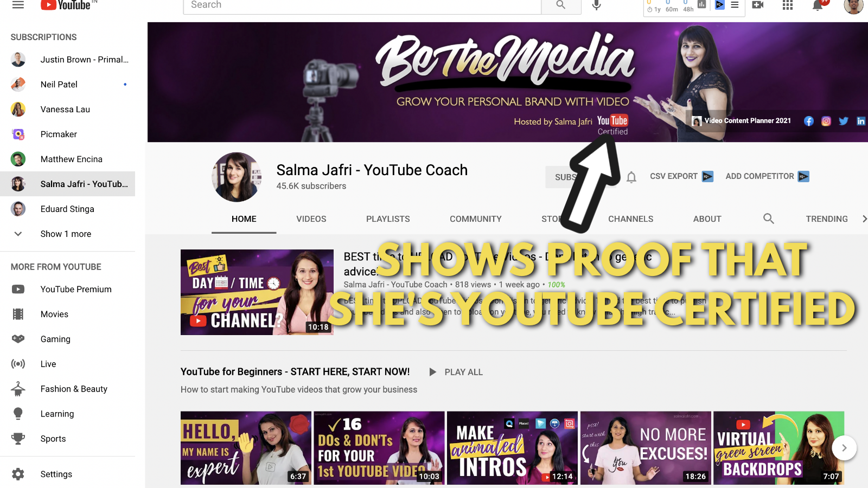The width and height of the screenshot is (868, 488).
Task: Switch to the VIDEOS tab
Action: coord(311,219)
